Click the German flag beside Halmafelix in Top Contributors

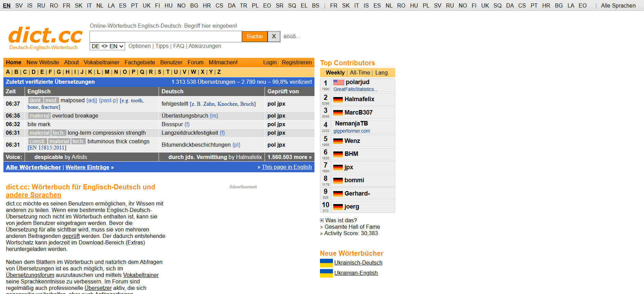338,99
